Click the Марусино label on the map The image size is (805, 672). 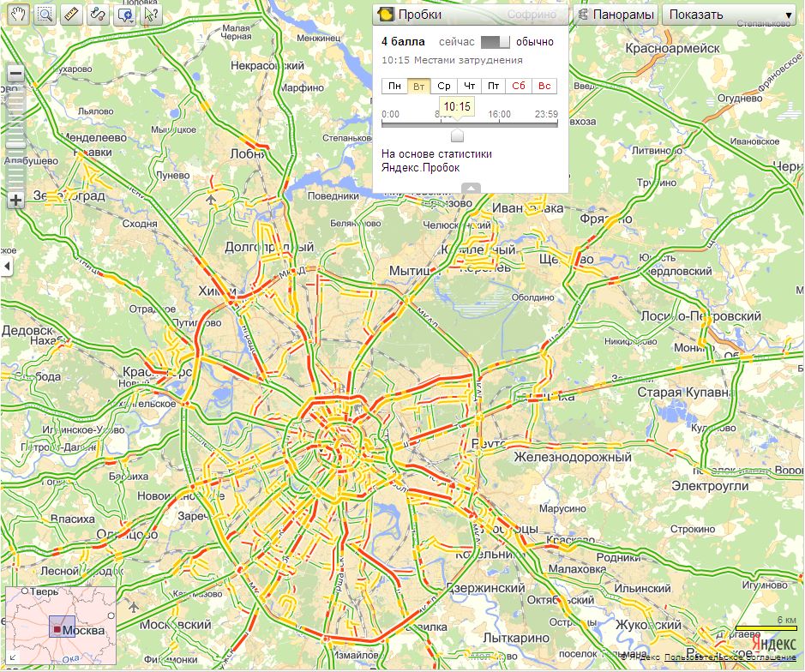[562, 508]
